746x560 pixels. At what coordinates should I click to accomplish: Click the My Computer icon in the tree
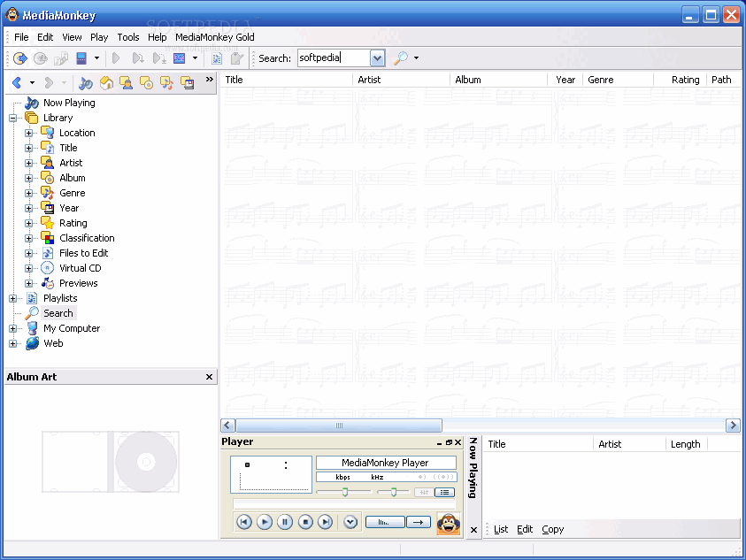32,328
